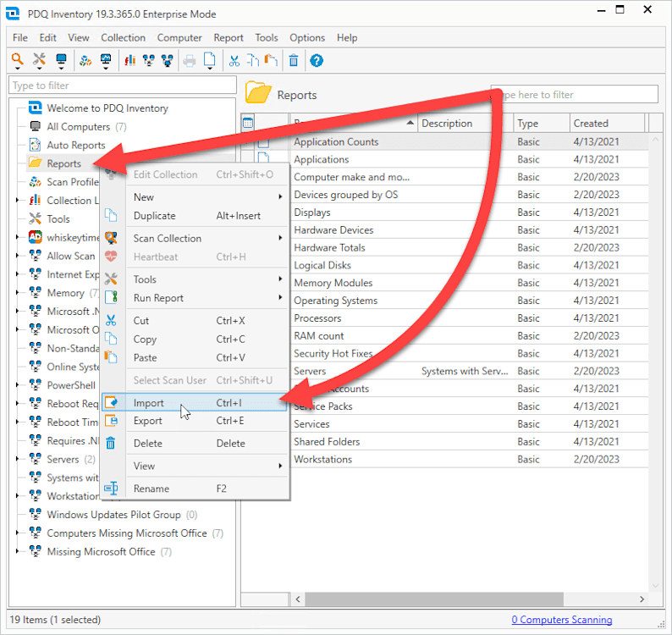672x635 pixels.
Task: Expand Missing Microsoft Office (7) node
Action: pos(17,551)
